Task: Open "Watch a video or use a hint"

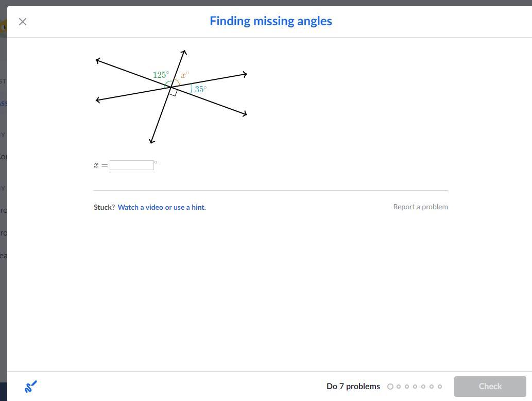Action: [x=162, y=207]
